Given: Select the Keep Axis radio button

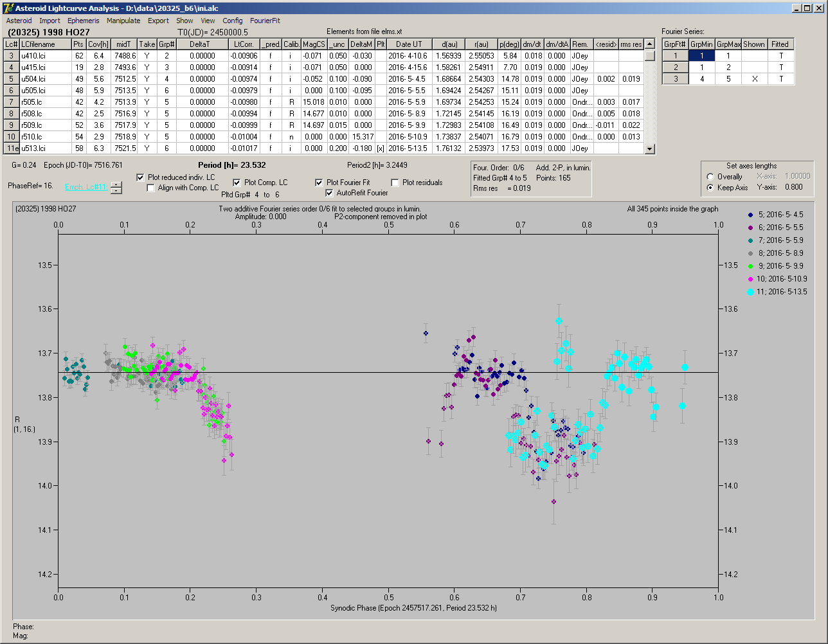Looking at the screenshot, I should pyautogui.click(x=710, y=188).
